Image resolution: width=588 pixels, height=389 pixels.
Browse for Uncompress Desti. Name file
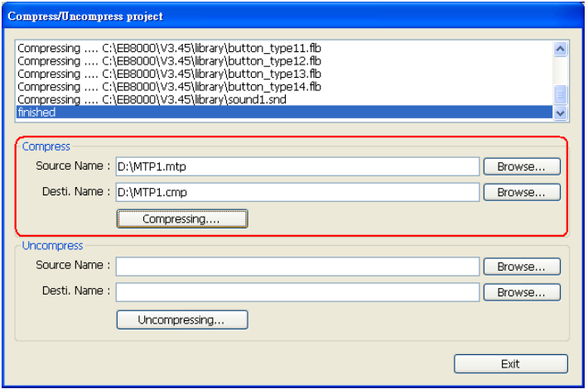tap(522, 292)
